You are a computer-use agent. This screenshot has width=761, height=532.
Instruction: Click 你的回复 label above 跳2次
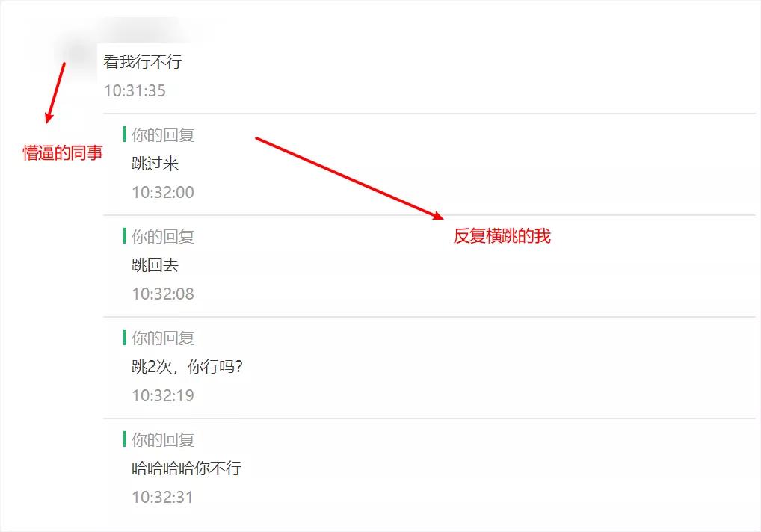click(163, 338)
